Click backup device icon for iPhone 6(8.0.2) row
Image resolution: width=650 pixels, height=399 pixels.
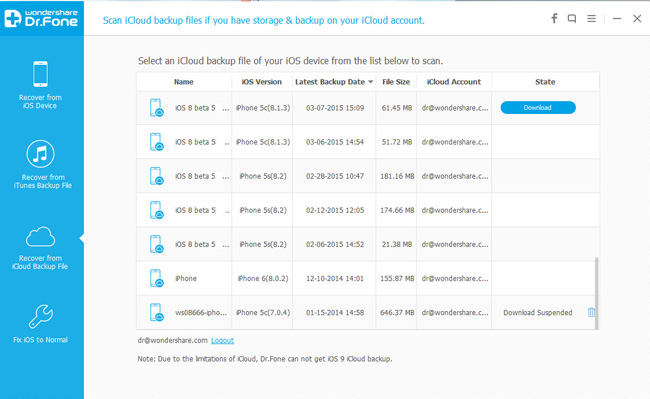pyautogui.click(x=156, y=278)
